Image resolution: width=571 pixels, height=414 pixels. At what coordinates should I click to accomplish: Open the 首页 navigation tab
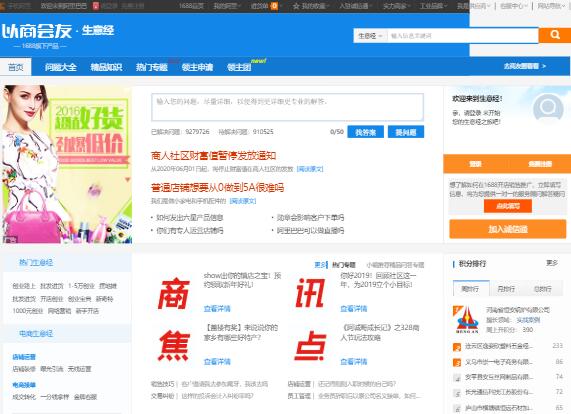pos(16,67)
